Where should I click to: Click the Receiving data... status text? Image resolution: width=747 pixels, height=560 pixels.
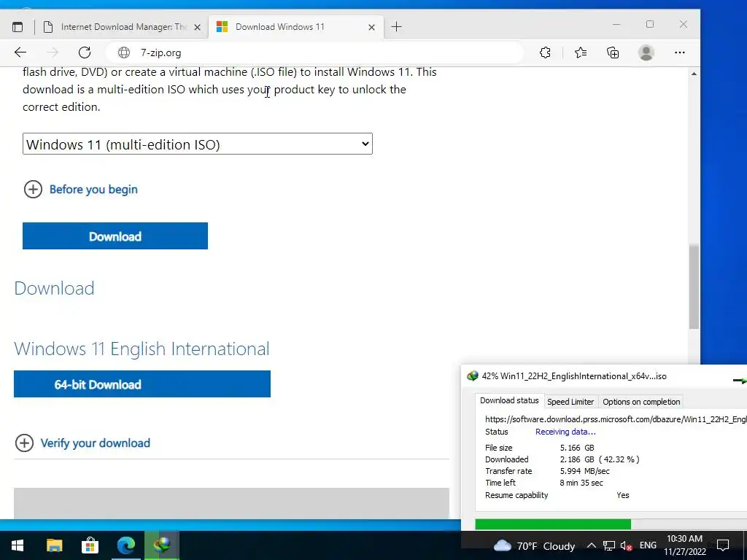point(565,432)
